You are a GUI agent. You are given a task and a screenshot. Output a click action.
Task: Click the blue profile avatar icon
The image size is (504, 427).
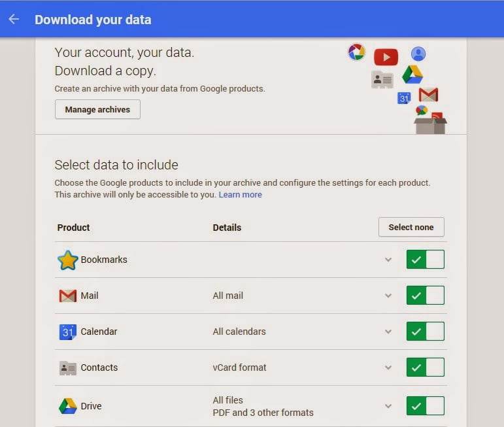[418, 54]
